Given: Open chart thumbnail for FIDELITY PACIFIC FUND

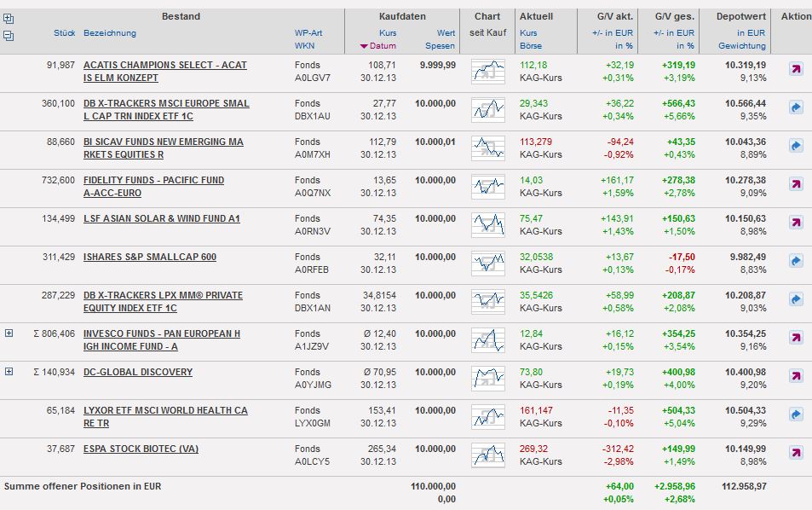Looking at the screenshot, I should [488, 187].
